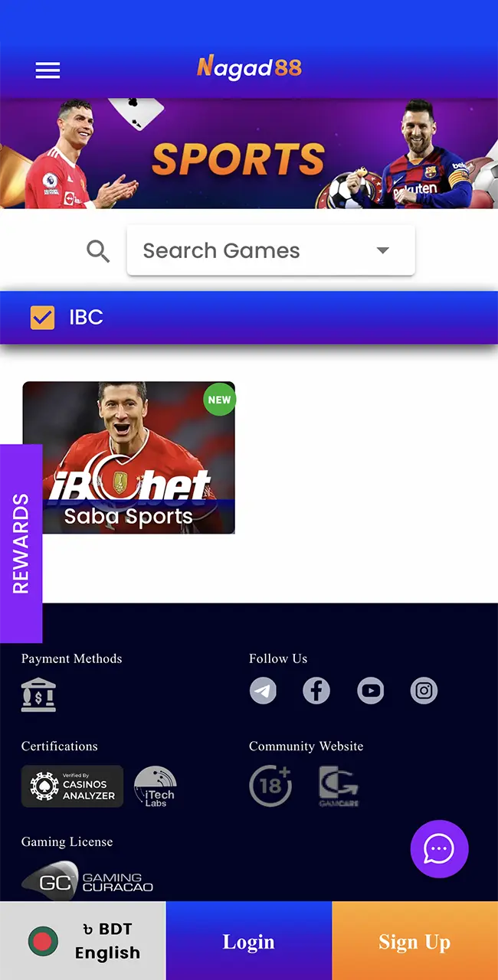Image resolution: width=498 pixels, height=980 pixels.
Task: Open the Facebook social icon
Action: click(316, 691)
